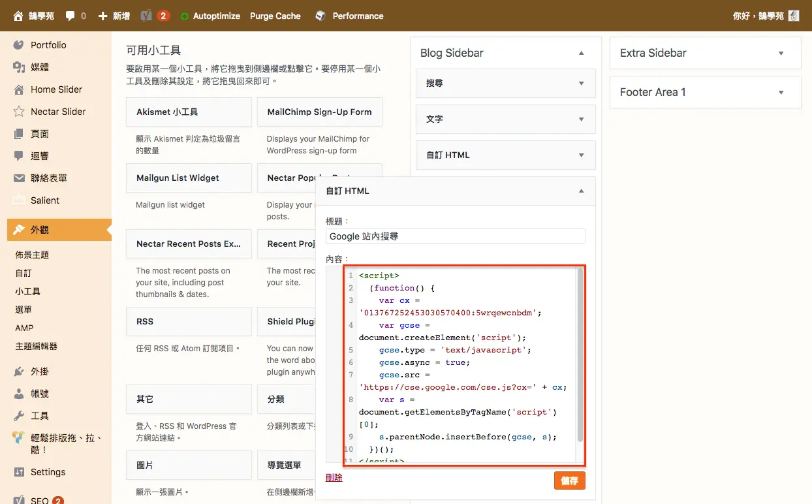Click the Home Slider icon

click(x=19, y=89)
